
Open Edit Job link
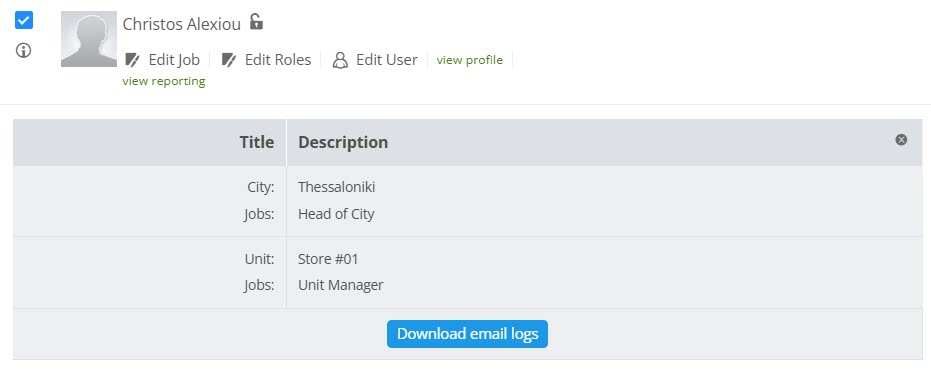pos(174,60)
